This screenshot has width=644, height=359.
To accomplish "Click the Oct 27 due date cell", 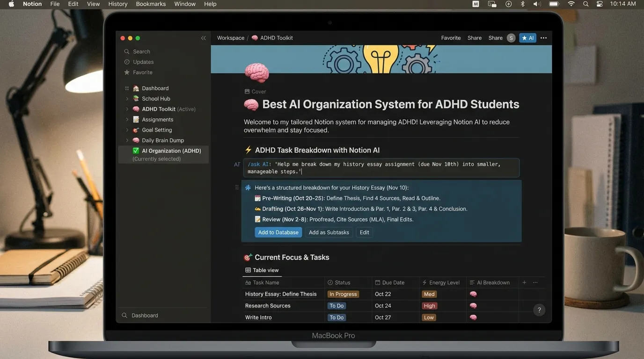I will (383, 317).
